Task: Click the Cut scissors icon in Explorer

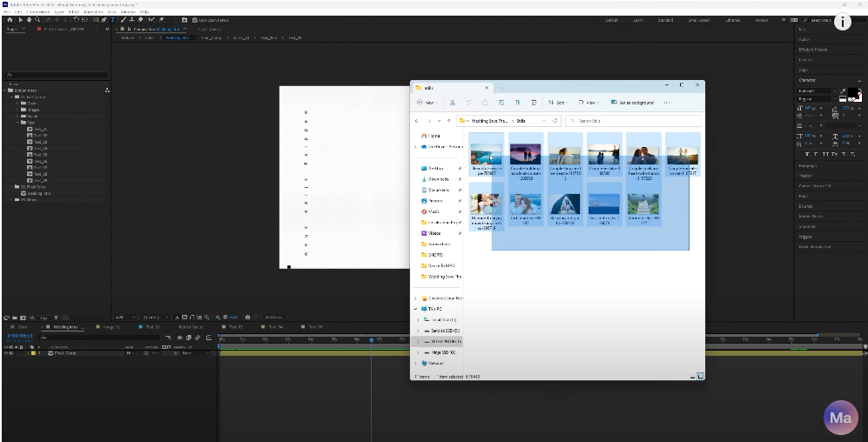Action: [x=453, y=103]
